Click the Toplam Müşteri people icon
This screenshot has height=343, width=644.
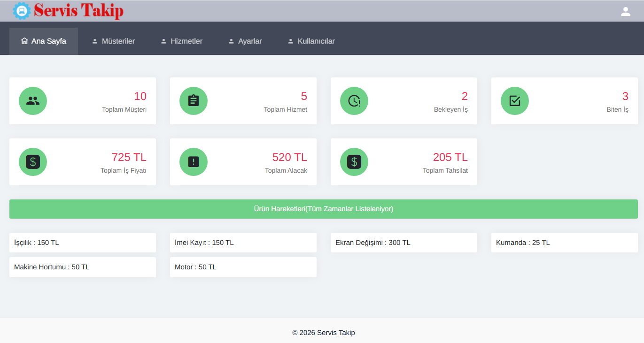click(x=33, y=101)
